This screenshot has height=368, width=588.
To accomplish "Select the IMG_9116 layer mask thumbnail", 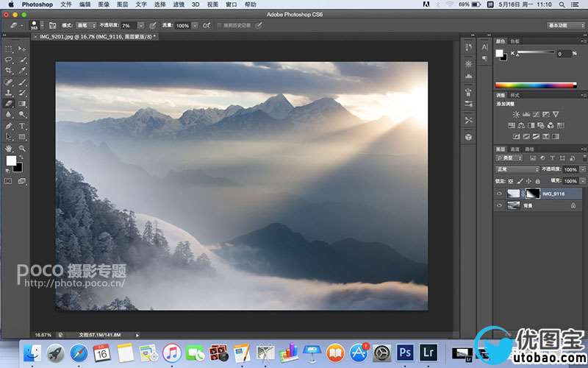I will click(x=531, y=194).
